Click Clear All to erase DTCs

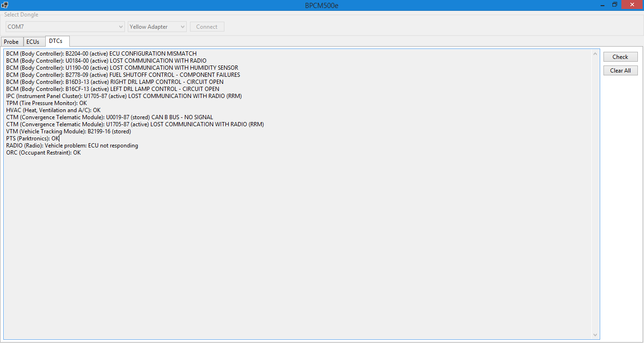620,71
